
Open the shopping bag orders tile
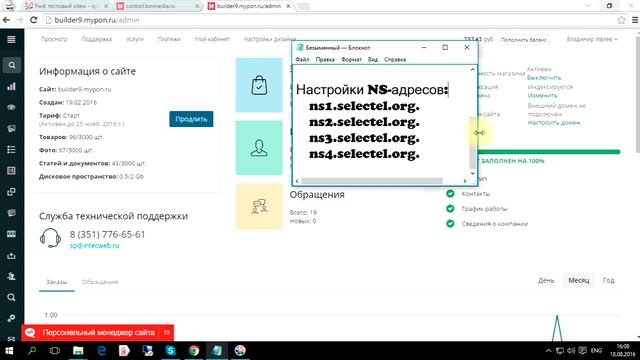click(259, 85)
